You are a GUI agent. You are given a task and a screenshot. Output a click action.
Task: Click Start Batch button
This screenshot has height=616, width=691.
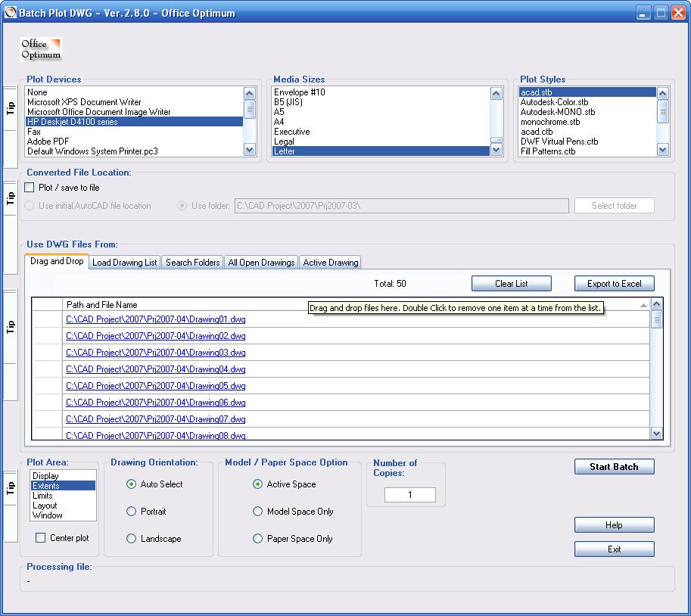point(615,467)
